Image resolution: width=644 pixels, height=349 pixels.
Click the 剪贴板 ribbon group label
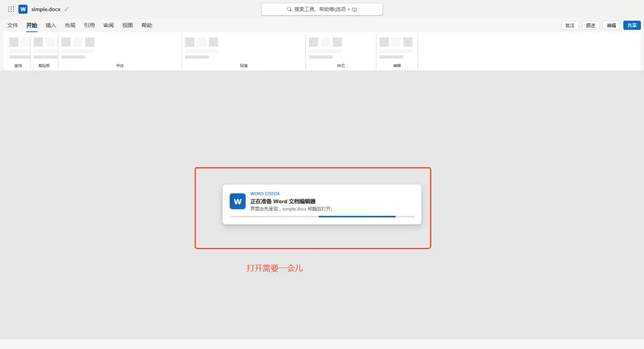[44, 66]
